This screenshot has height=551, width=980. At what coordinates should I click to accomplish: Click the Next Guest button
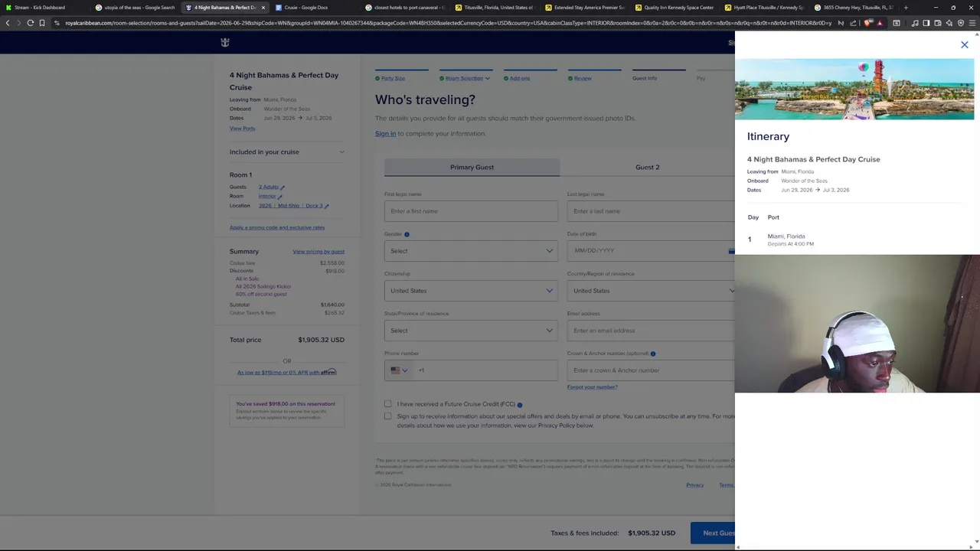pos(713,533)
